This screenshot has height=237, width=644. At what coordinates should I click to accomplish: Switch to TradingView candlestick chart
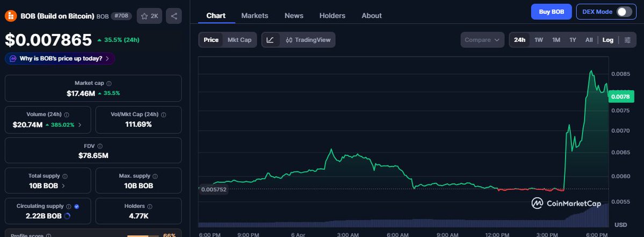pyautogui.click(x=308, y=40)
